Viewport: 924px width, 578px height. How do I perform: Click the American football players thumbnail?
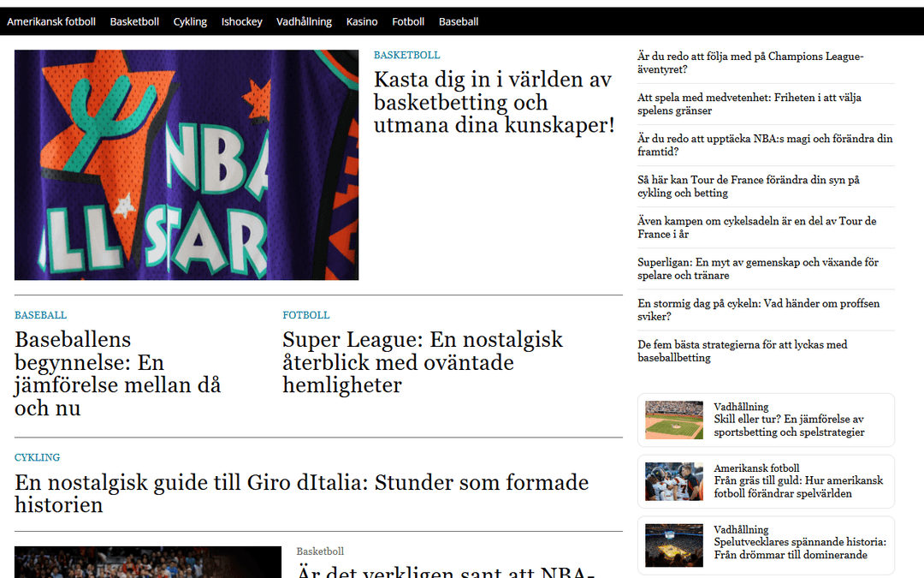click(674, 481)
